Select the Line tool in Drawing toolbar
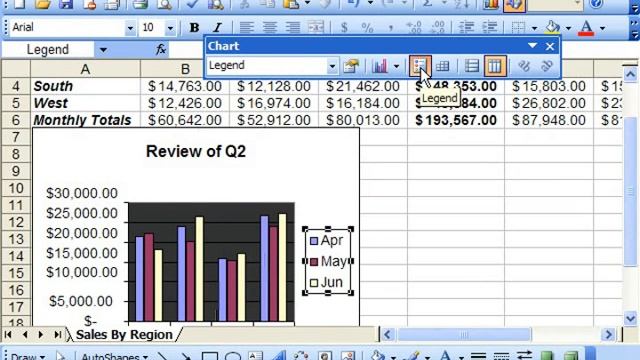 click(162, 356)
